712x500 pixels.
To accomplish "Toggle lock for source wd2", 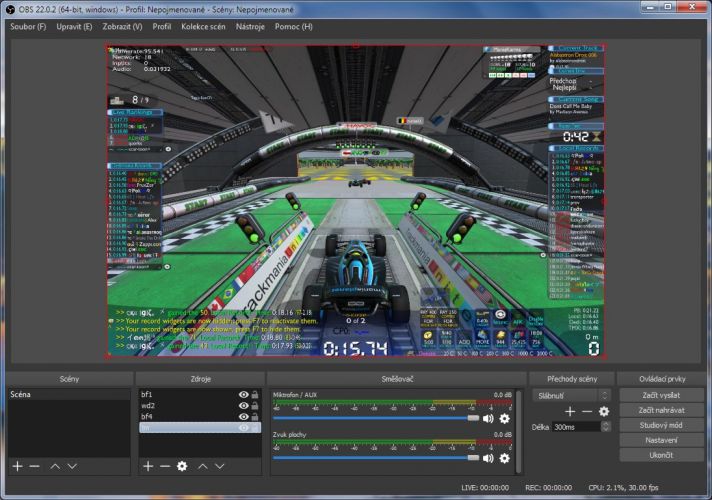I will pyautogui.click(x=255, y=406).
